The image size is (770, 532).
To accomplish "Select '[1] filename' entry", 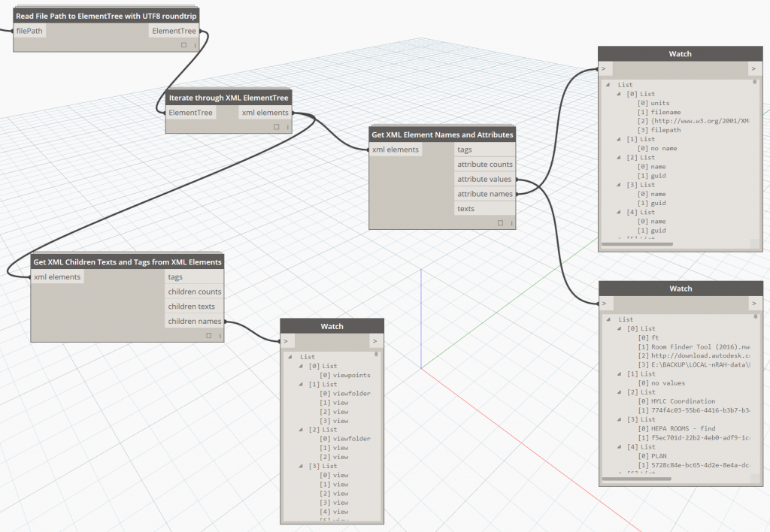I will 659,113.
